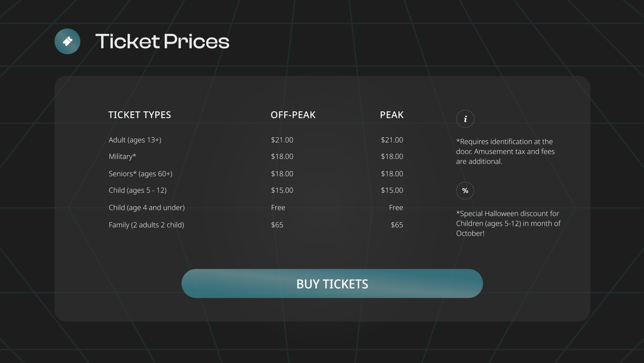Click the percent discount circle icon
The width and height of the screenshot is (644, 363).
tap(465, 191)
